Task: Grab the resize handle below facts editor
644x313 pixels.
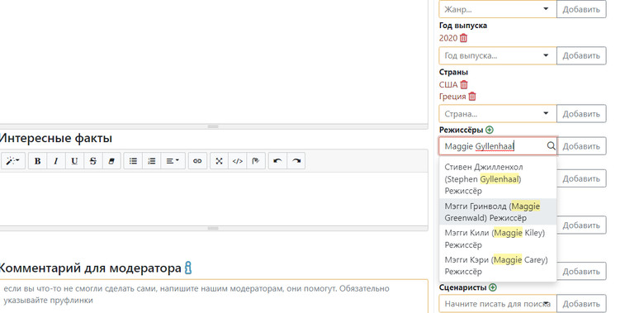Action: click(214, 228)
